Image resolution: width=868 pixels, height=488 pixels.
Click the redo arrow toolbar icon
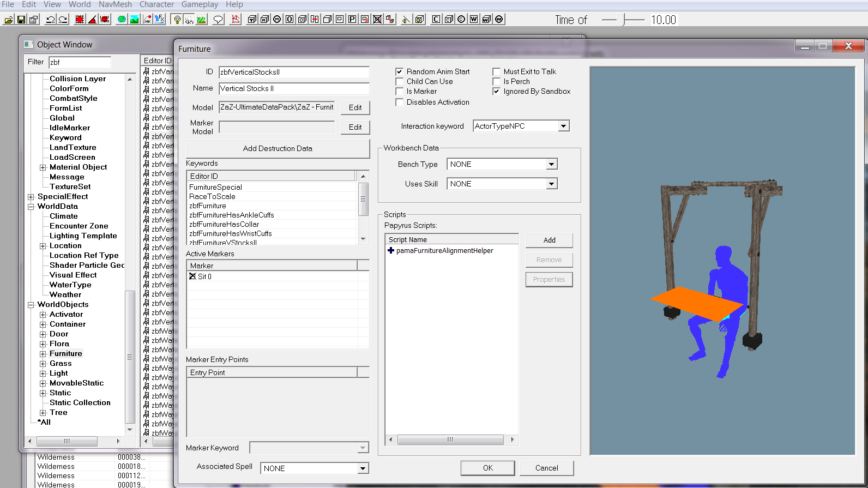tap(63, 20)
